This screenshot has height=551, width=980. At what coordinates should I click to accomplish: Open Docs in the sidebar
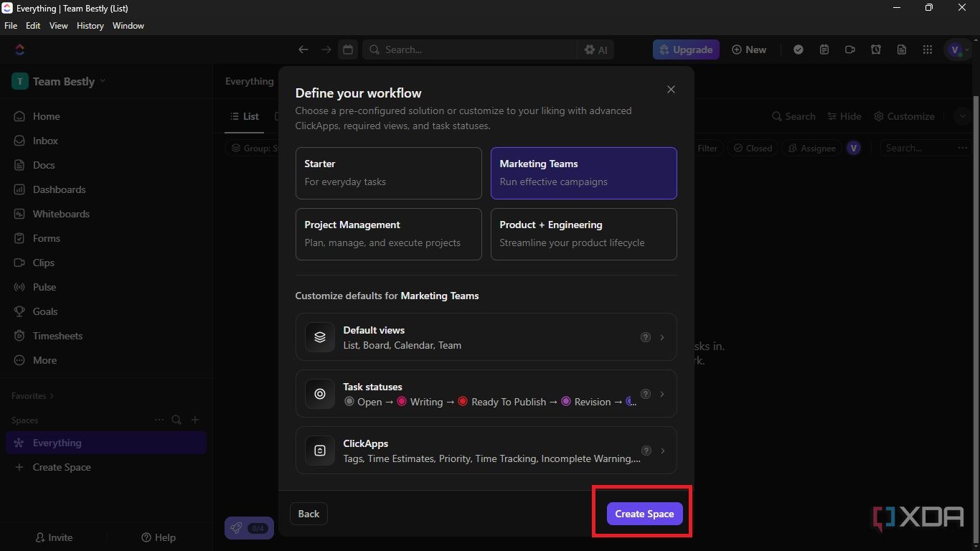[x=108, y=165]
